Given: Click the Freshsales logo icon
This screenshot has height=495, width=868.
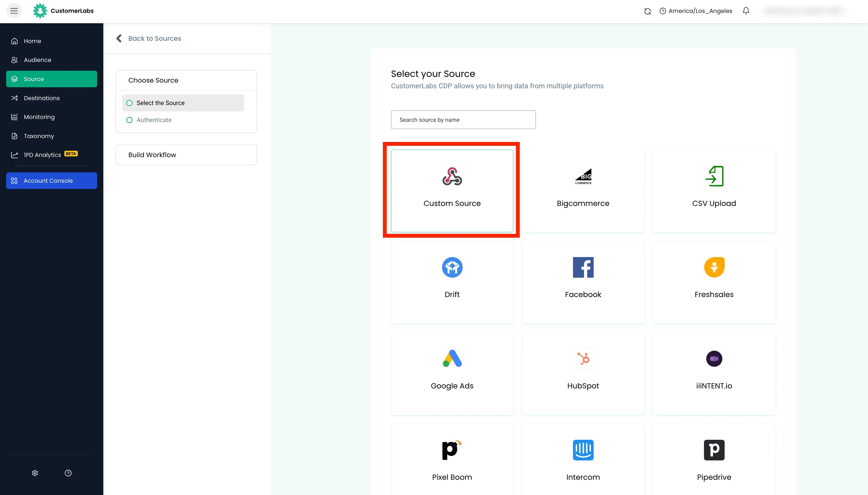Looking at the screenshot, I should click(714, 267).
